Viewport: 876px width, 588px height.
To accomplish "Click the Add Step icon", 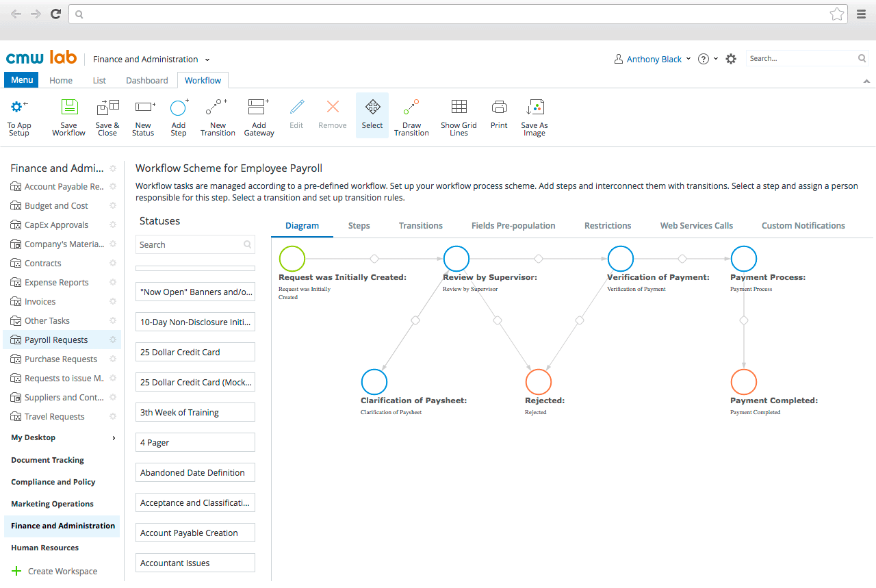I will (x=179, y=107).
